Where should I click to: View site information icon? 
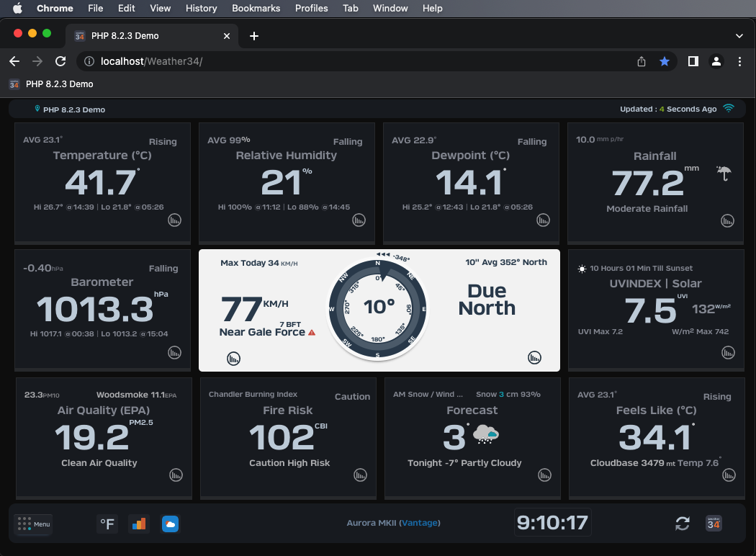[89, 61]
